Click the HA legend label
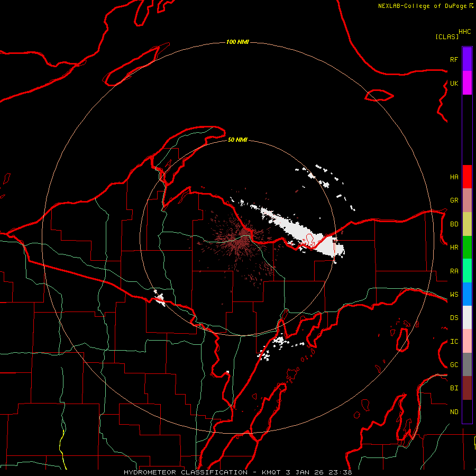 pyautogui.click(x=454, y=177)
